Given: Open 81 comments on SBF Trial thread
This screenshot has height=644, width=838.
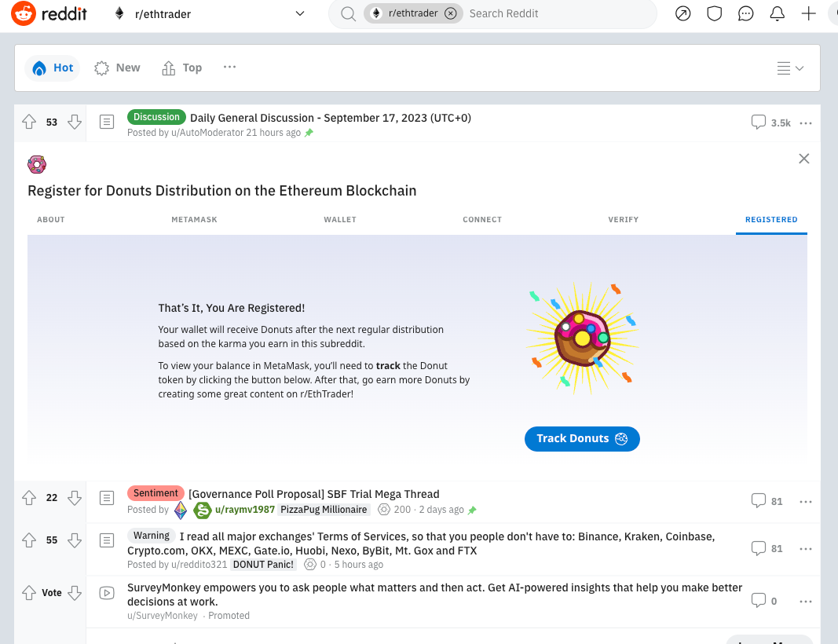Looking at the screenshot, I should pos(767,501).
